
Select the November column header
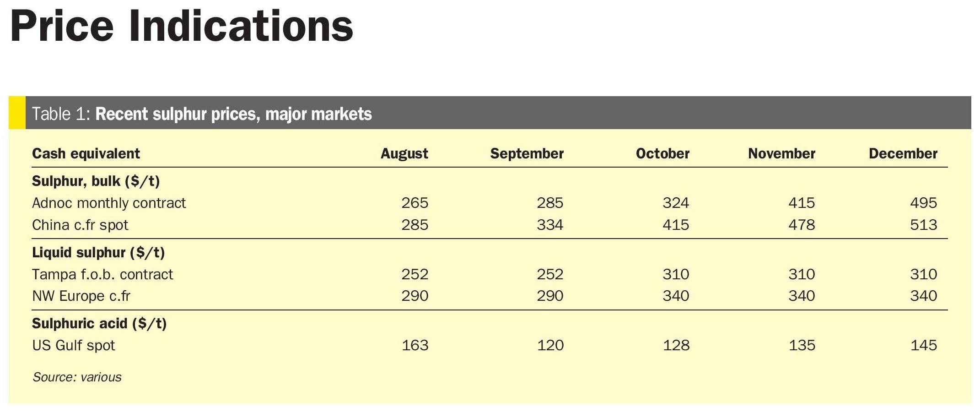[x=781, y=154]
